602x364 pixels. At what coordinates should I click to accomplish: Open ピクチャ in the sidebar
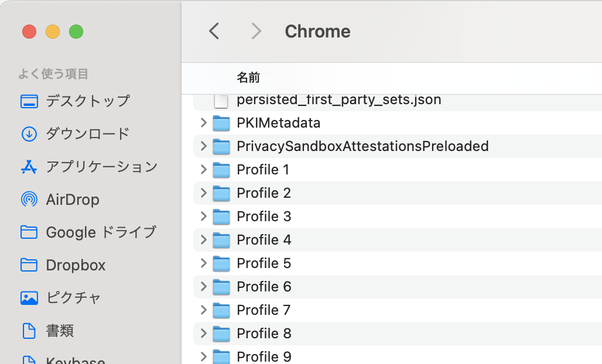pyautogui.click(x=73, y=298)
